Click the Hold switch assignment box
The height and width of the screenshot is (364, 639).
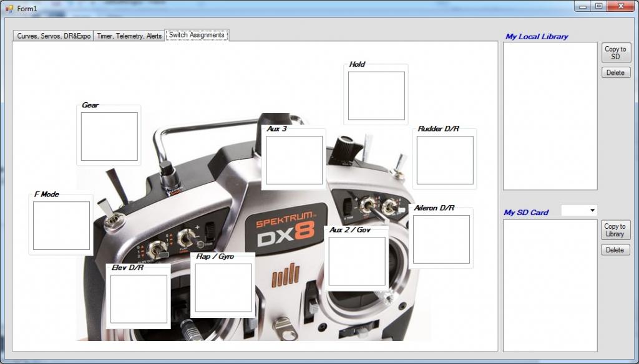tap(376, 96)
